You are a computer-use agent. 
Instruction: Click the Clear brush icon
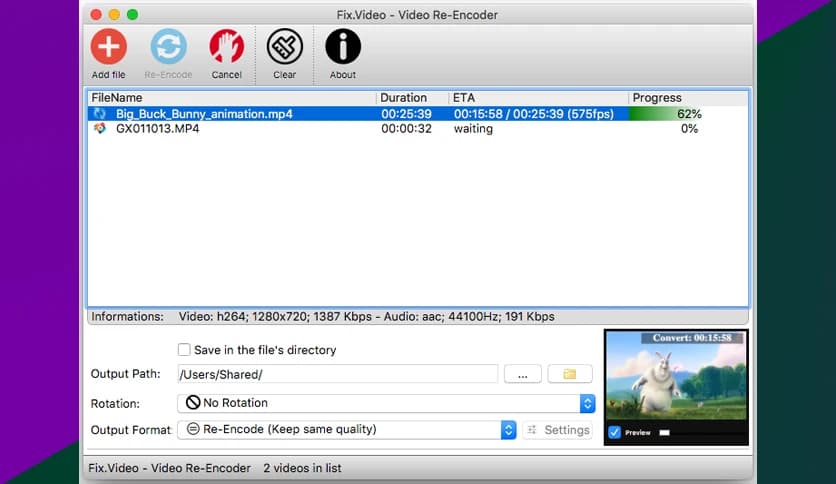coord(285,46)
